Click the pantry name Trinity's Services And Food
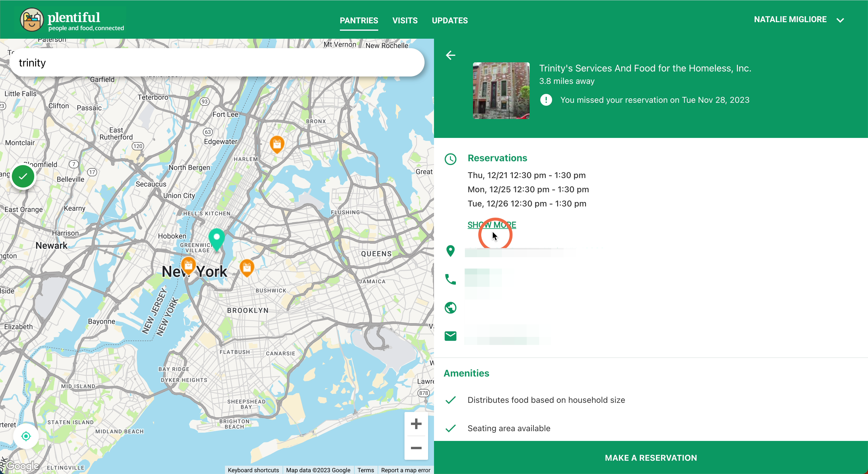This screenshot has height=474, width=868. tap(645, 68)
